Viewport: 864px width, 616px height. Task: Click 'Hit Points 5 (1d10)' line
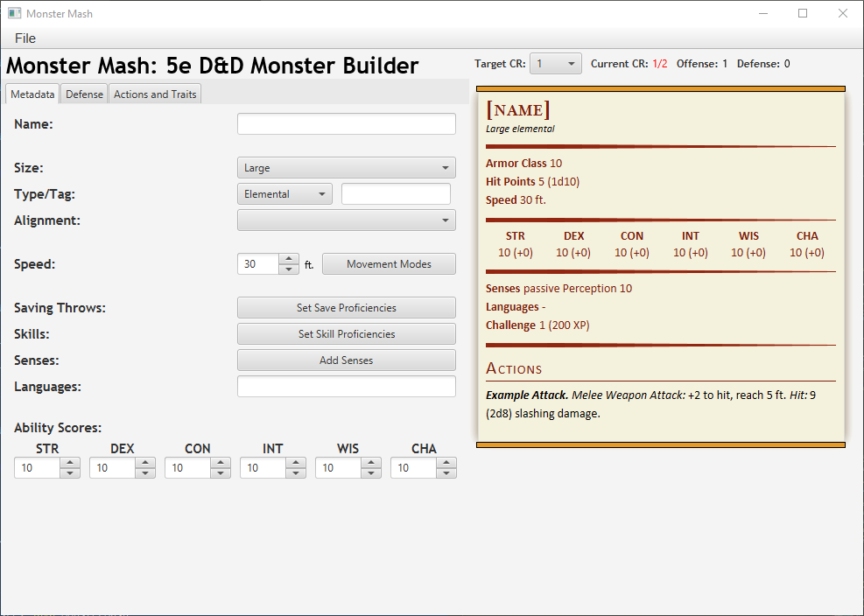click(x=533, y=182)
